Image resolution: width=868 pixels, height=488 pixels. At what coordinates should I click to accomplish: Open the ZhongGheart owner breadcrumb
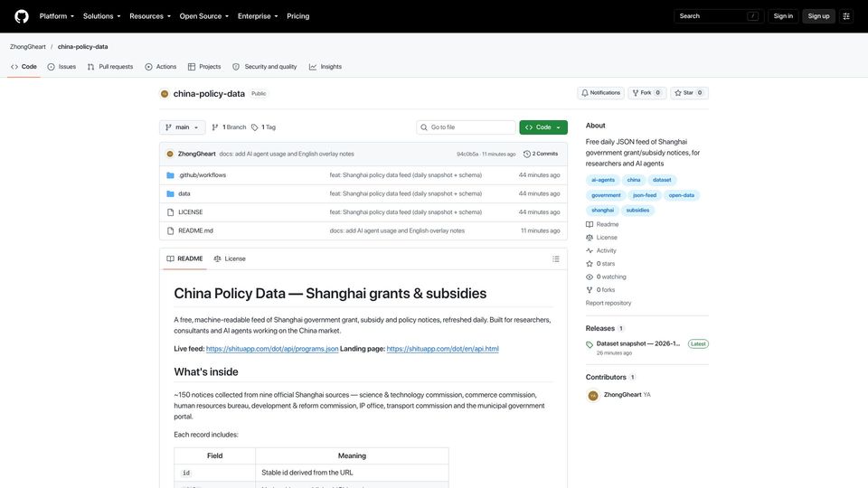(28, 46)
